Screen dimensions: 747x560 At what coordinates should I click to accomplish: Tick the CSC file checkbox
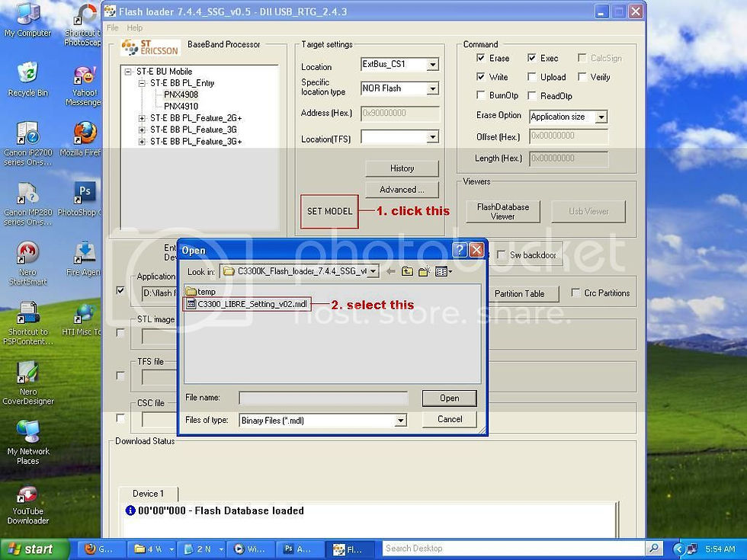coord(120,418)
